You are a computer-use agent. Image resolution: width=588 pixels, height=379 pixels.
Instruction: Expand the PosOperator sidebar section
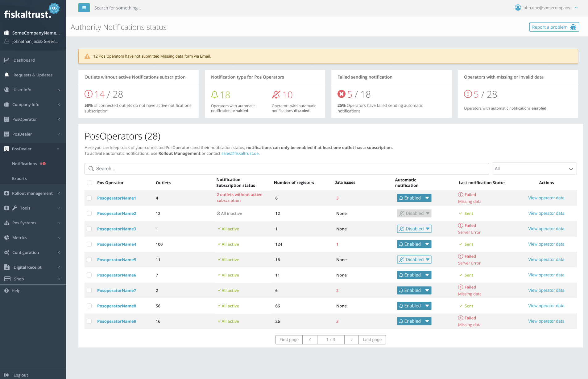pyautogui.click(x=33, y=119)
